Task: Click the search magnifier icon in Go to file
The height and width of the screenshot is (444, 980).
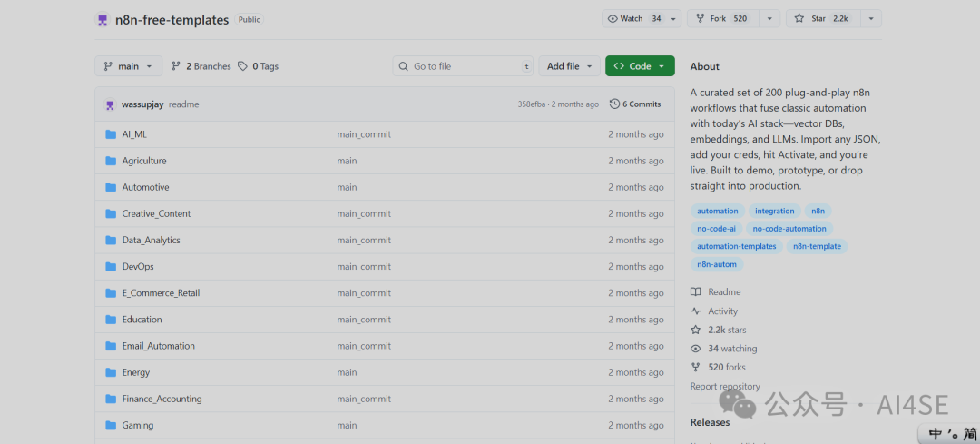Action: [404, 66]
